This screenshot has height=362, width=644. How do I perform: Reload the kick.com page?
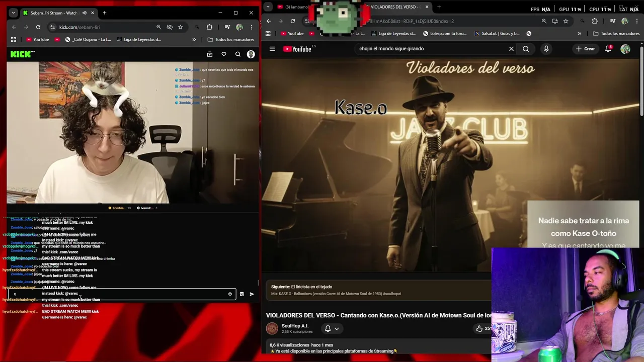tap(38, 27)
